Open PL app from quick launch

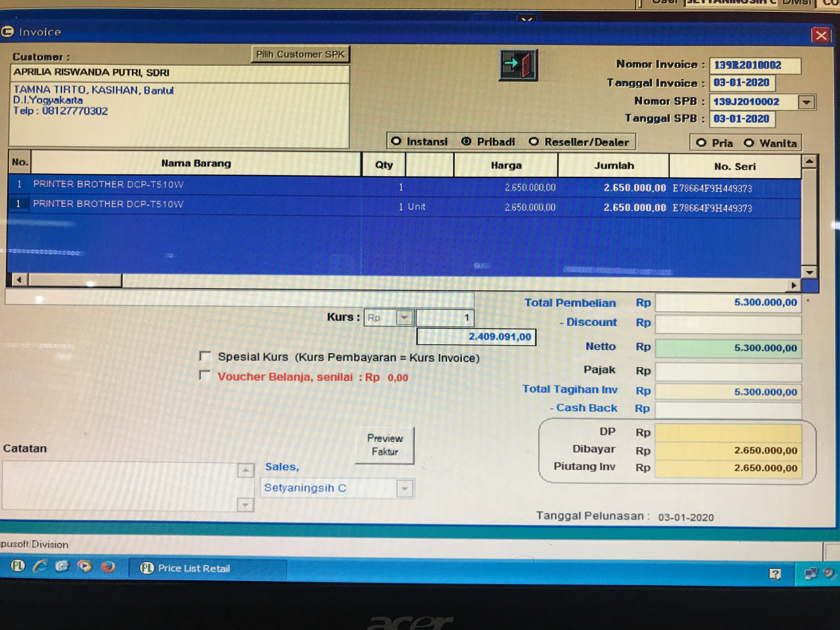tap(17, 566)
